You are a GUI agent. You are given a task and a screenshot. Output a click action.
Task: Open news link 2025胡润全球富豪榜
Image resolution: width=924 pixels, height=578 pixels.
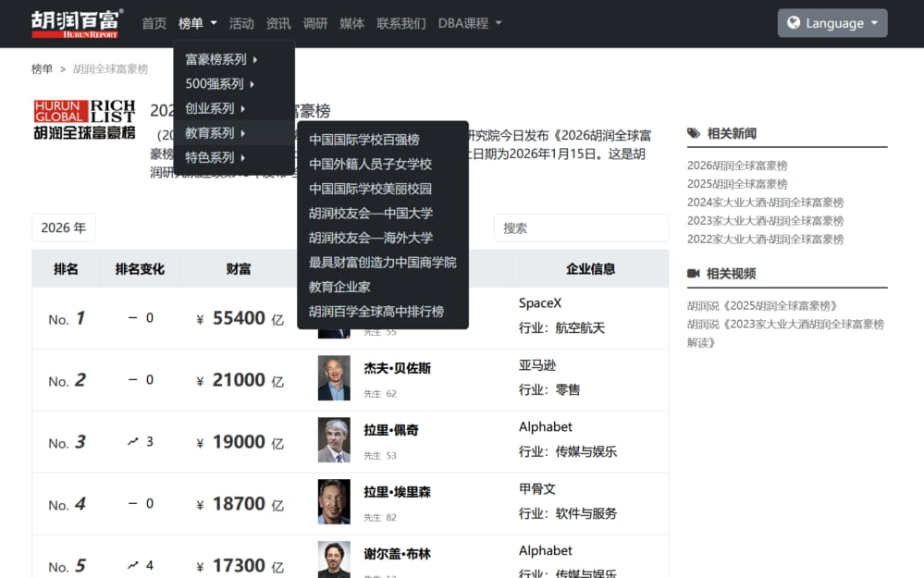tap(737, 184)
